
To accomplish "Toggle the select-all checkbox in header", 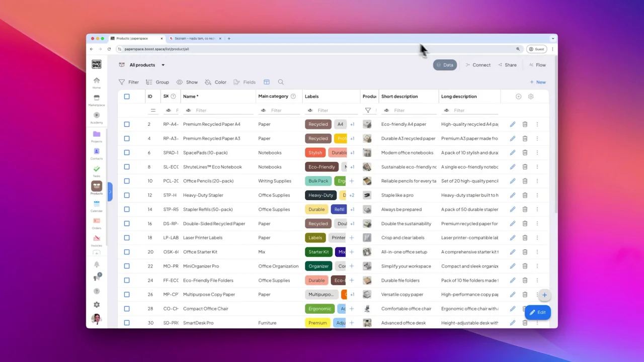I will [127, 97].
